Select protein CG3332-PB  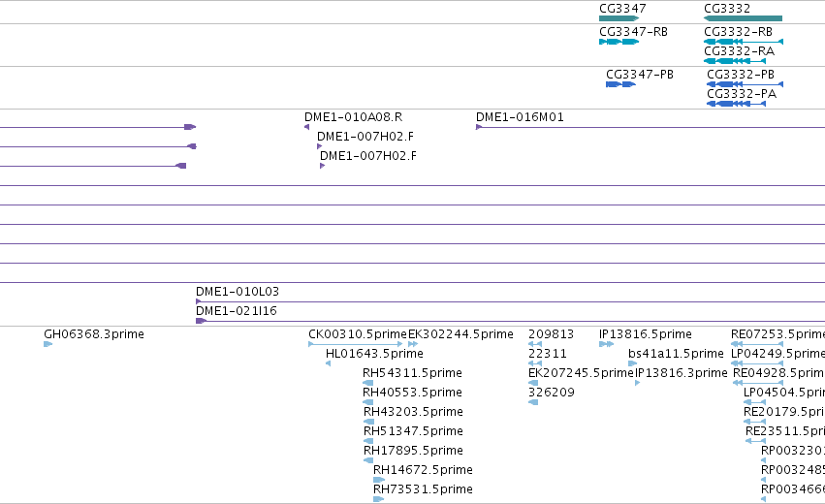point(741,75)
